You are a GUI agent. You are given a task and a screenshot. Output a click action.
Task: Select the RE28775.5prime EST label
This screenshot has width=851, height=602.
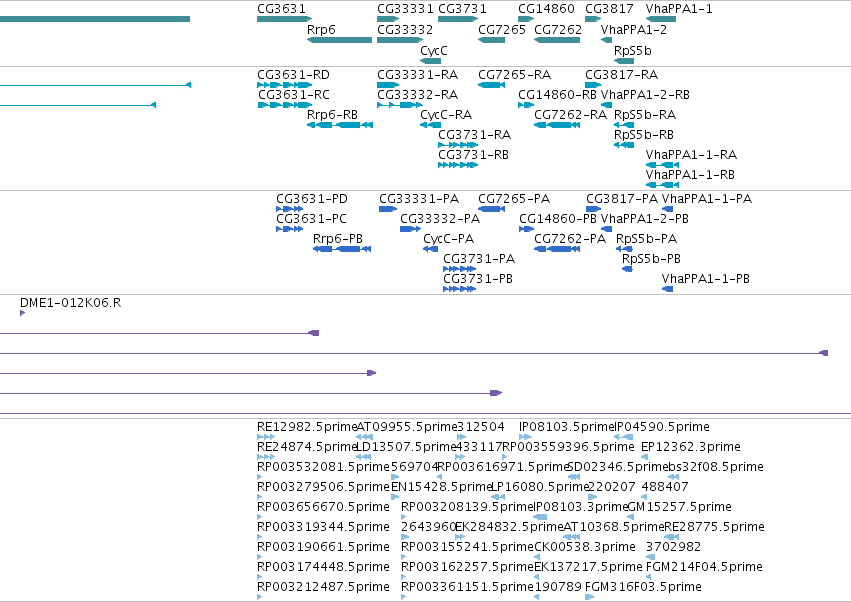[714, 528]
